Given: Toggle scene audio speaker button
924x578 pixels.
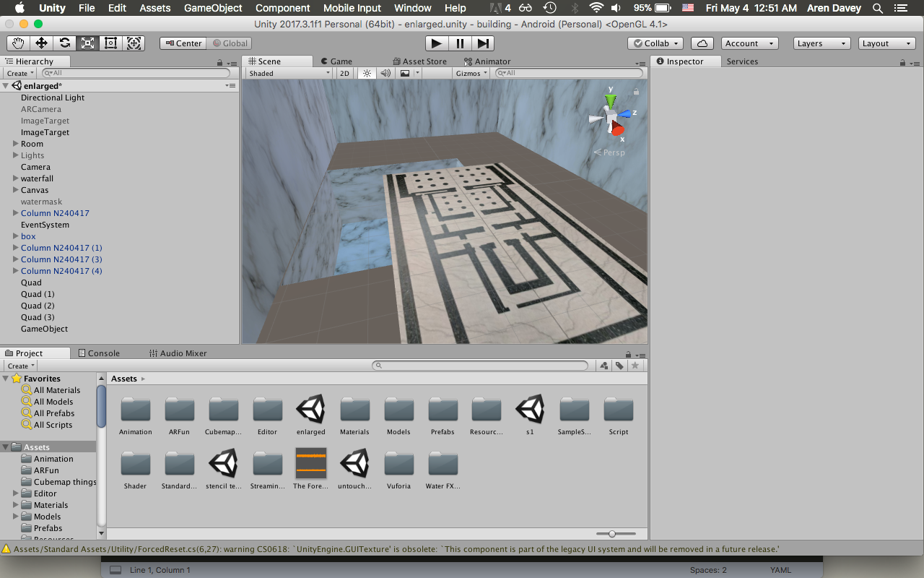Looking at the screenshot, I should [x=385, y=73].
